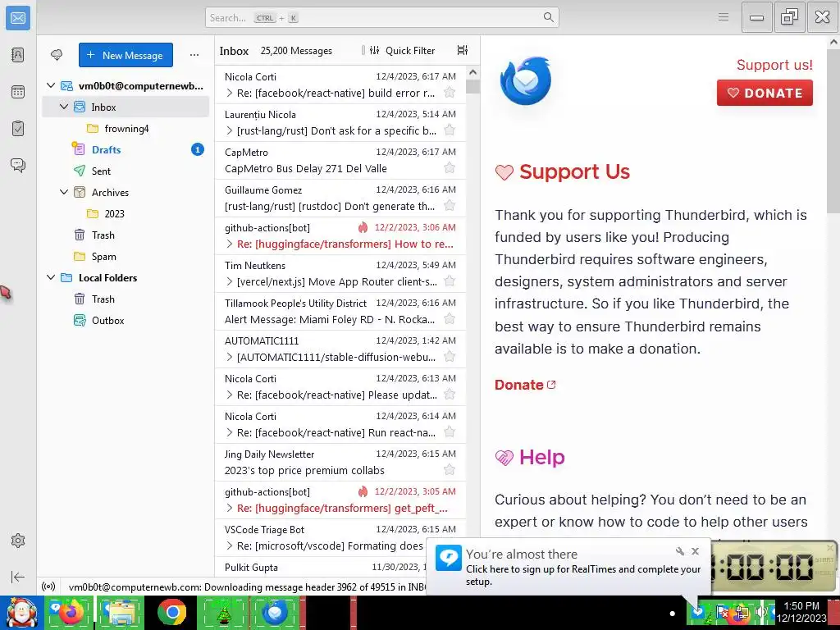The image size is (840, 630).
Task: Click the message list scrollbar thumb
Action: [472, 87]
